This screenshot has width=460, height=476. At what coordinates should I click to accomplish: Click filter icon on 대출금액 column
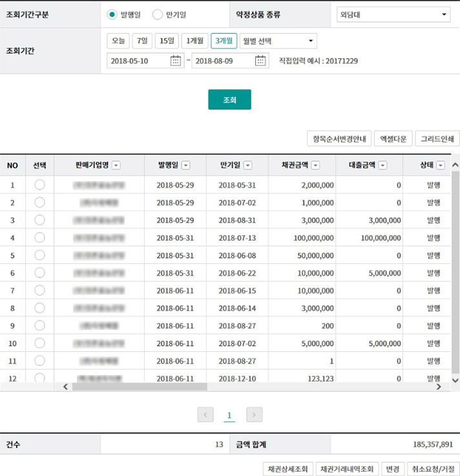pyautogui.click(x=382, y=166)
